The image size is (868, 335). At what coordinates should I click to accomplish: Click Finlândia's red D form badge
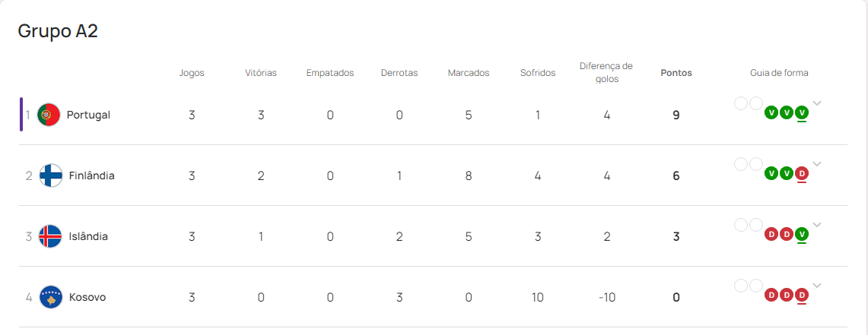(802, 174)
